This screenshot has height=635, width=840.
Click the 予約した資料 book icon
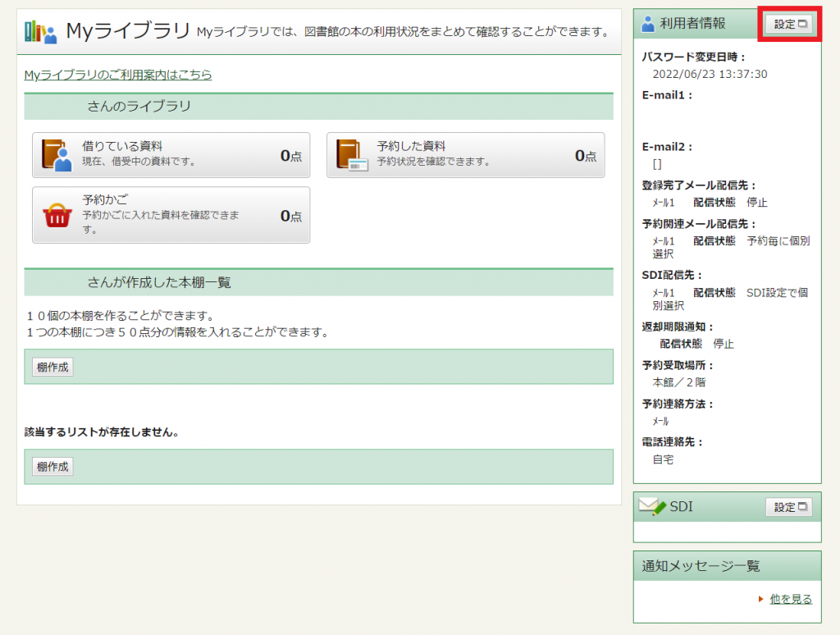(353, 153)
